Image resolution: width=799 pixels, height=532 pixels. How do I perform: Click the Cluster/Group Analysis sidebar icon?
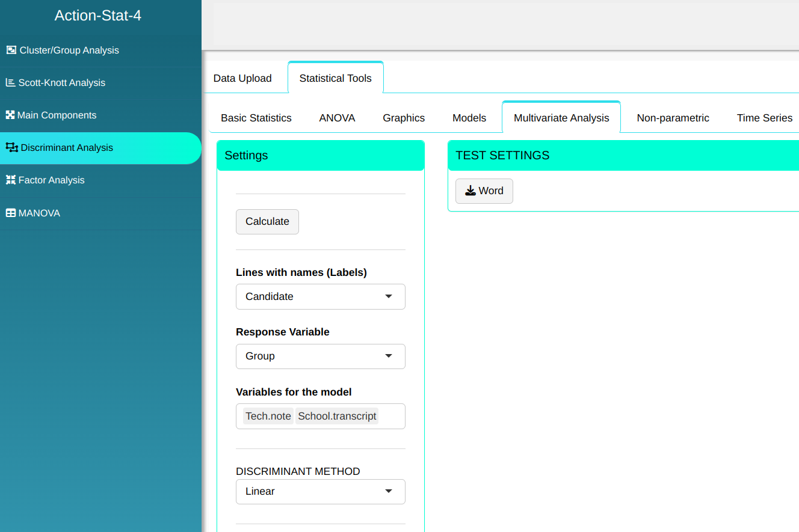(x=11, y=50)
